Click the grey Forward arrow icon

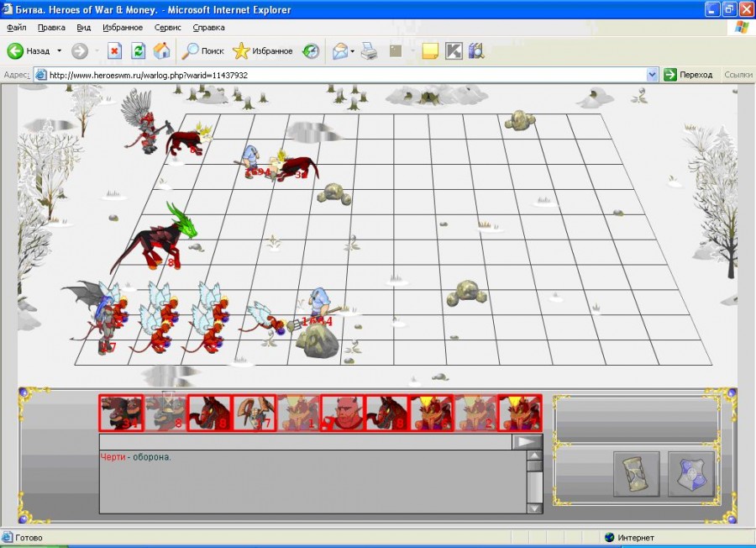coord(80,50)
